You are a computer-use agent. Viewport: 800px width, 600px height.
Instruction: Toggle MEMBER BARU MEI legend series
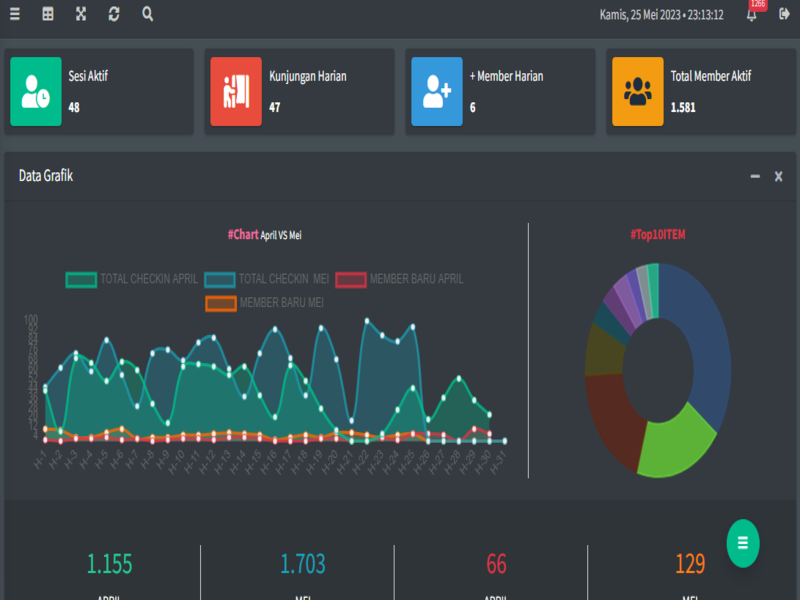pos(265,303)
